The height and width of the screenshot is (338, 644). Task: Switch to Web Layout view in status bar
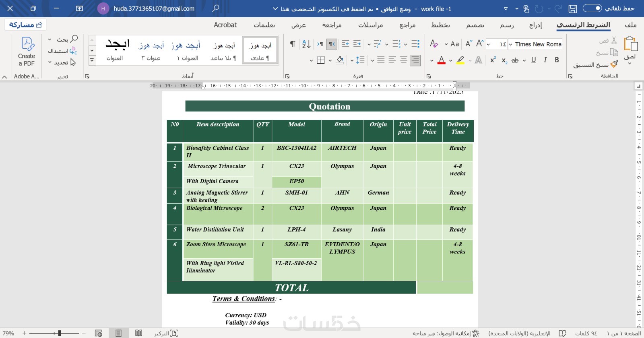98,333
